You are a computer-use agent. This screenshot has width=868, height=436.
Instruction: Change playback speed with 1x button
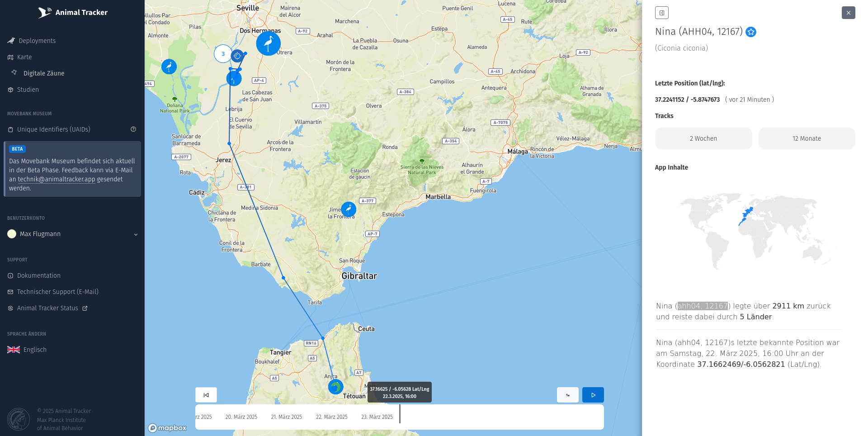(x=567, y=395)
